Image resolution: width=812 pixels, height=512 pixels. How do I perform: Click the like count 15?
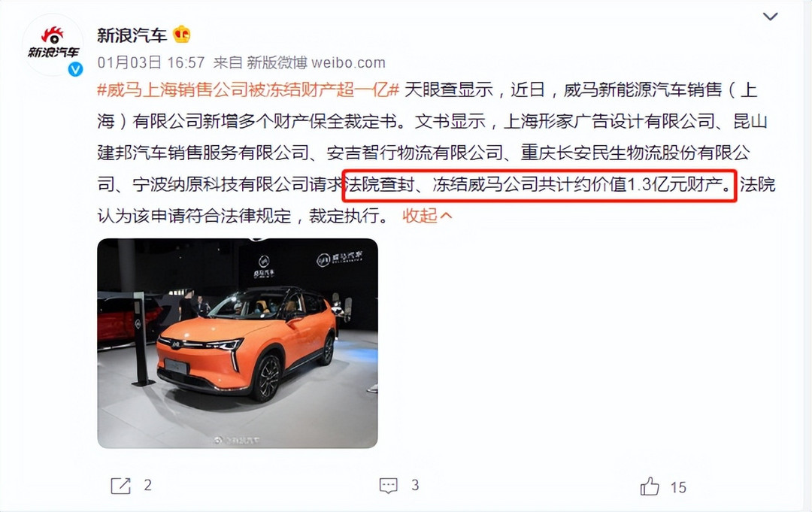point(678,487)
